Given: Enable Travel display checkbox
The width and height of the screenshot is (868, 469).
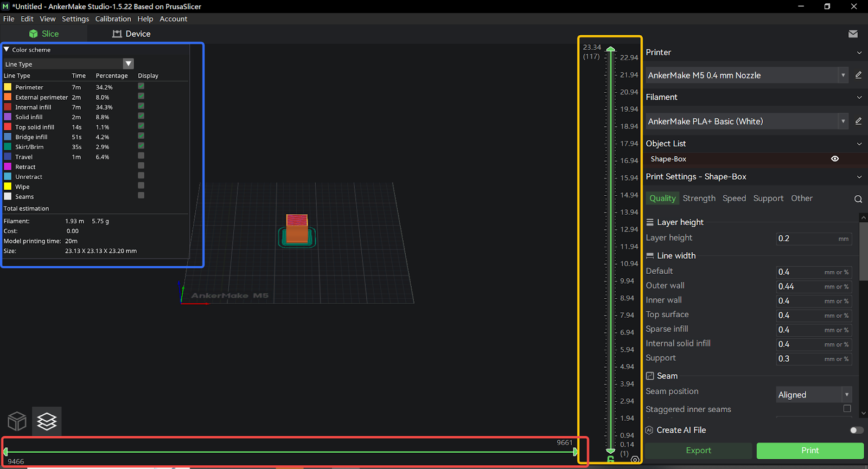Looking at the screenshot, I should [141, 156].
